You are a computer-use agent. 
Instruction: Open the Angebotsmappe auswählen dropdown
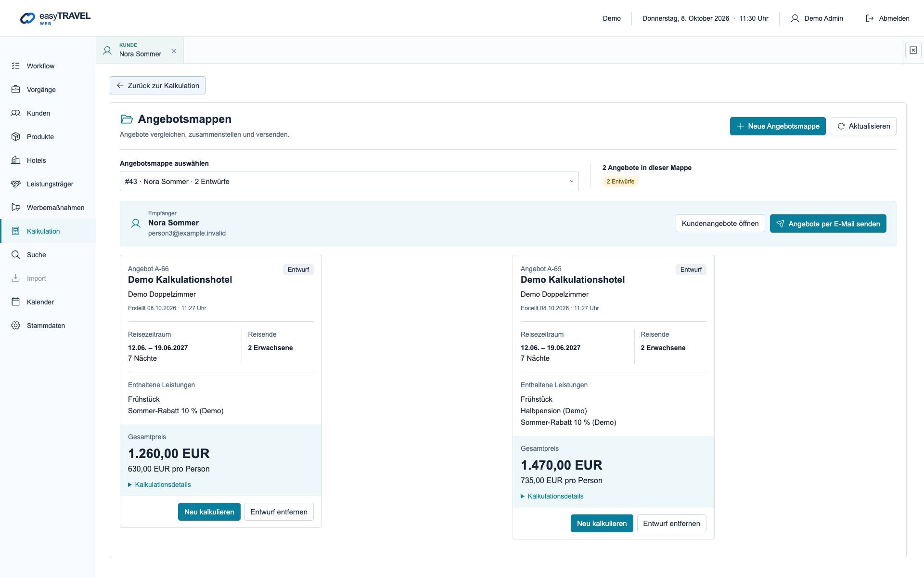click(x=349, y=182)
